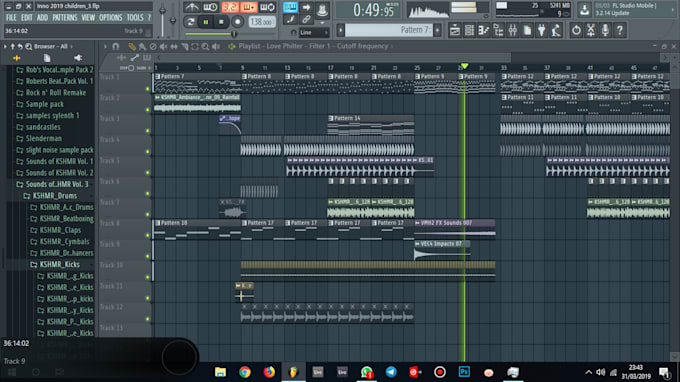
Task: Click the browser search magnifier icon
Action: [x=29, y=46]
